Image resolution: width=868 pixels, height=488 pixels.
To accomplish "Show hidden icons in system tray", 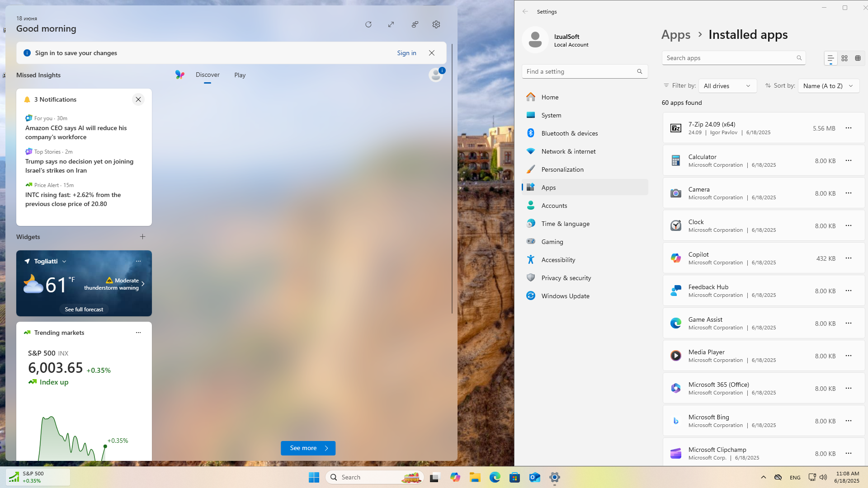I will coord(764,477).
